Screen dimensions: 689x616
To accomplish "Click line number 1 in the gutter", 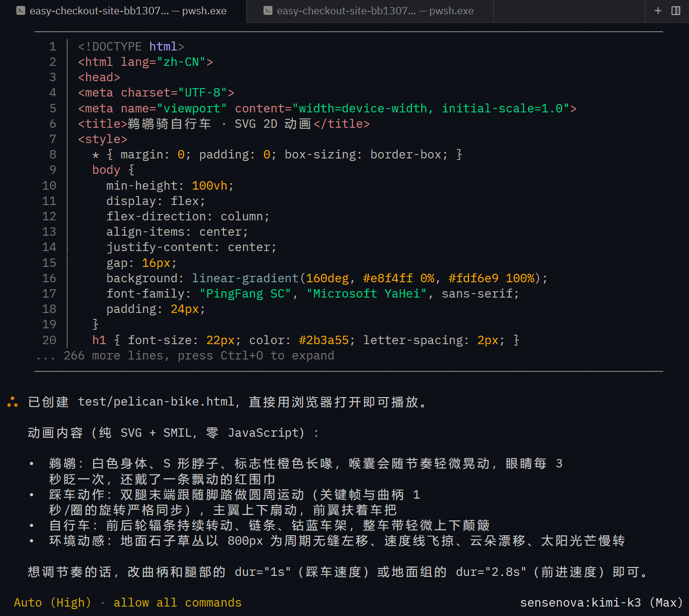I will (53, 47).
